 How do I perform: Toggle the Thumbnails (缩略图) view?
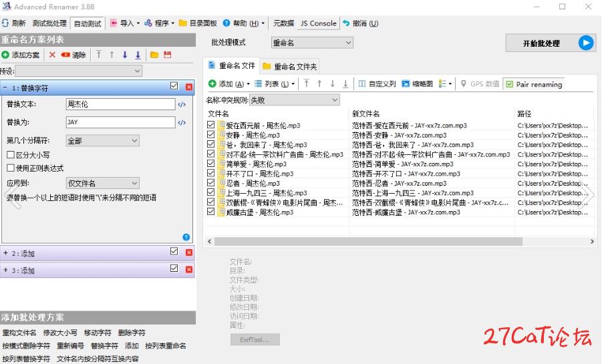pyautogui.click(x=418, y=83)
